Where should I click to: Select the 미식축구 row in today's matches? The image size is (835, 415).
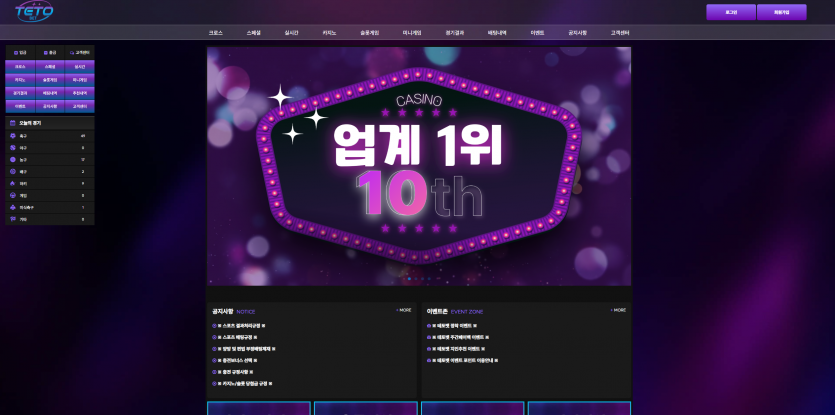click(x=50, y=207)
